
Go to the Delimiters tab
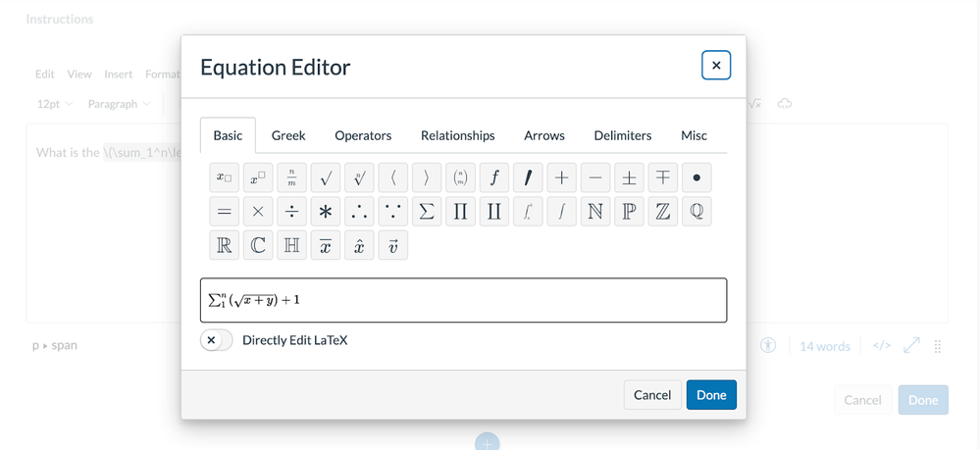click(622, 135)
